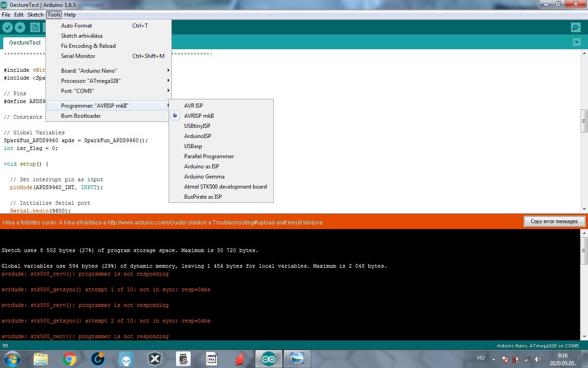
Task: Open the Action Center flag tray icon
Action: coord(505,359)
